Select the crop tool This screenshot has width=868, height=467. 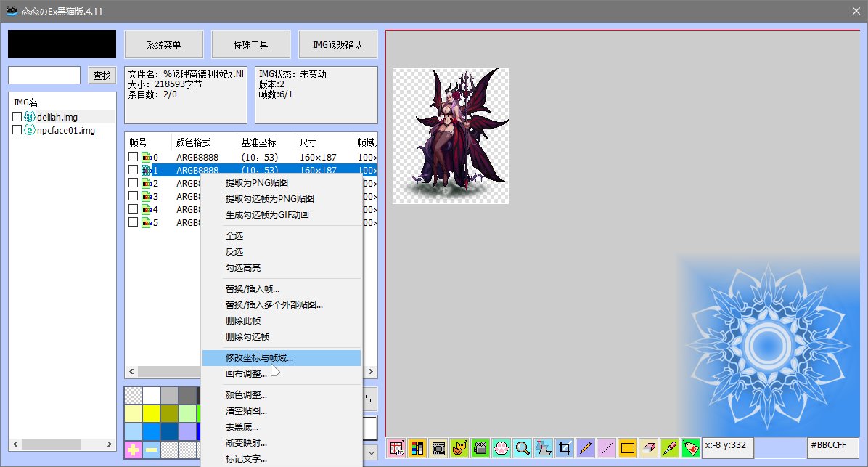565,447
